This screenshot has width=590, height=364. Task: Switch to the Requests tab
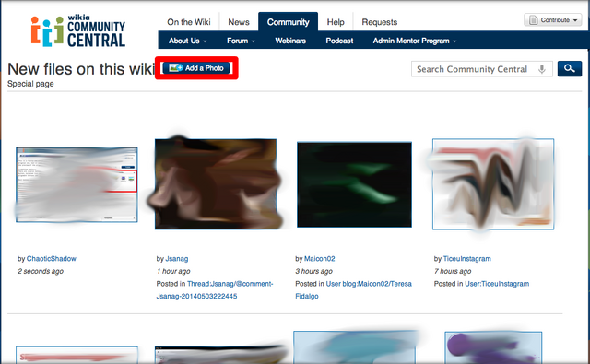pos(379,22)
